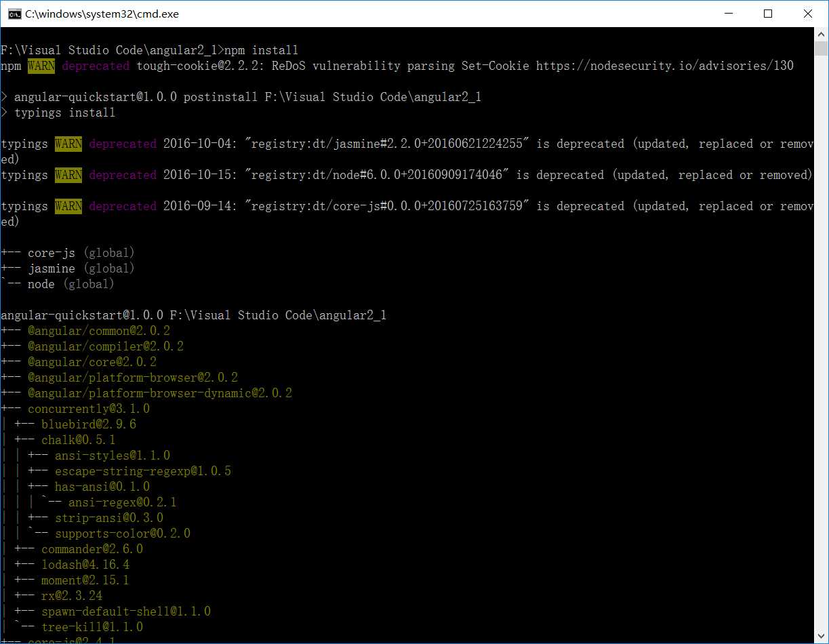Click the date 2016-10-15 in typings warning
This screenshot has width=829, height=644.
pyautogui.click(x=197, y=175)
